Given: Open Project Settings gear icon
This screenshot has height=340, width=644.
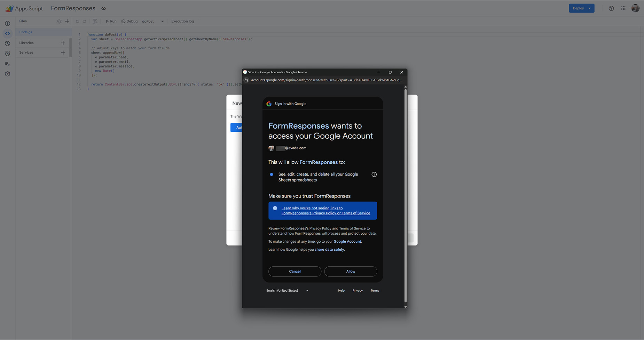Looking at the screenshot, I should point(8,74).
